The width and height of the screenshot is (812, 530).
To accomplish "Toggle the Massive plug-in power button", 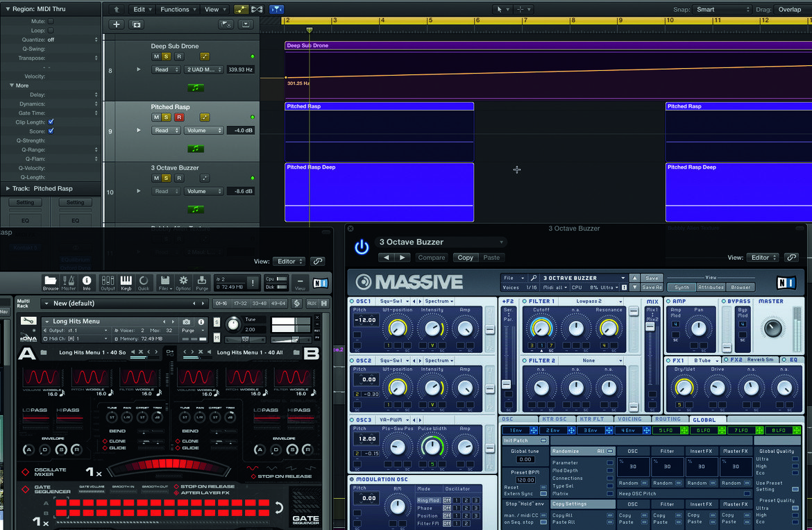I will (362, 247).
